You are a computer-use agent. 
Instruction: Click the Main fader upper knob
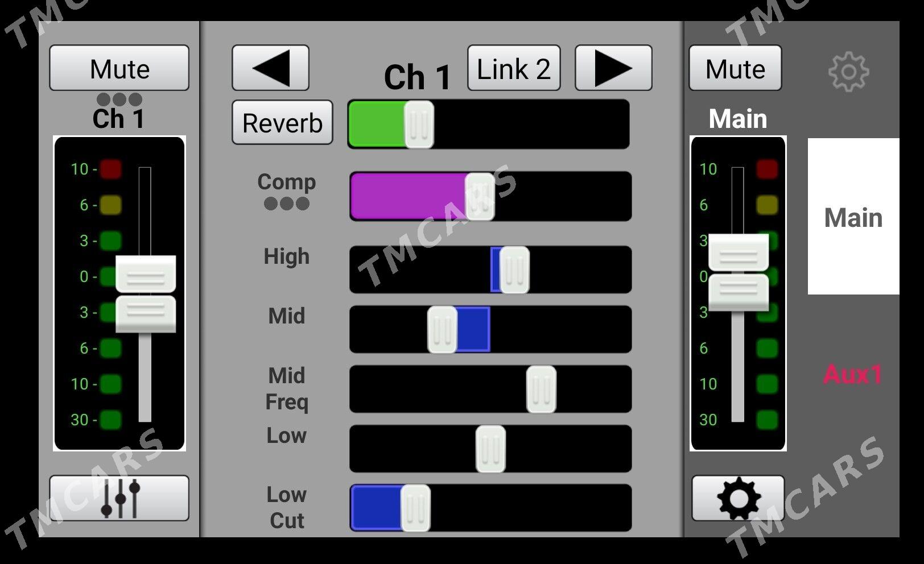point(739,252)
